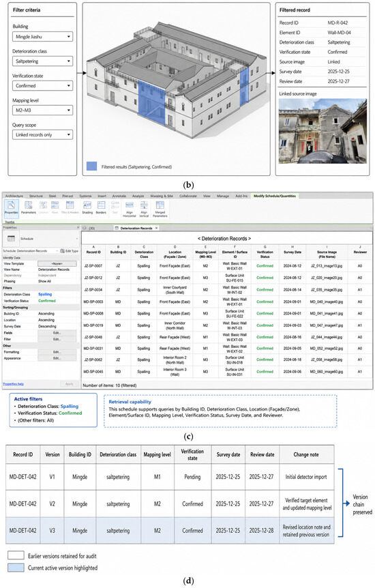Close the Properties panel

pos(78,228)
